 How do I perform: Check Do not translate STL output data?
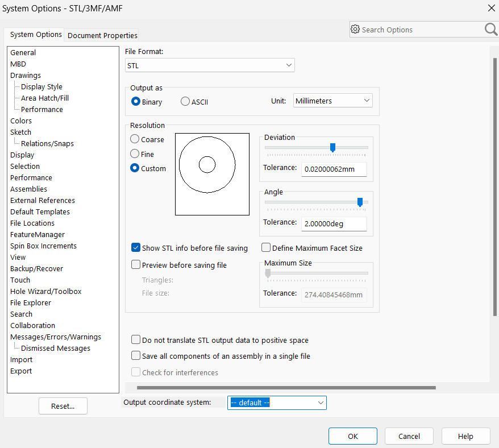pyautogui.click(x=136, y=340)
